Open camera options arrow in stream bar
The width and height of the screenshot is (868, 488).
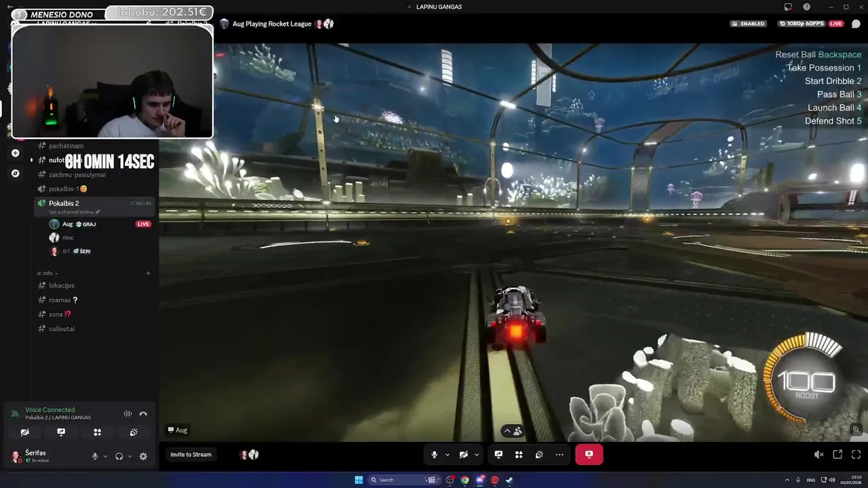pyautogui.click(x=477, y=454)
